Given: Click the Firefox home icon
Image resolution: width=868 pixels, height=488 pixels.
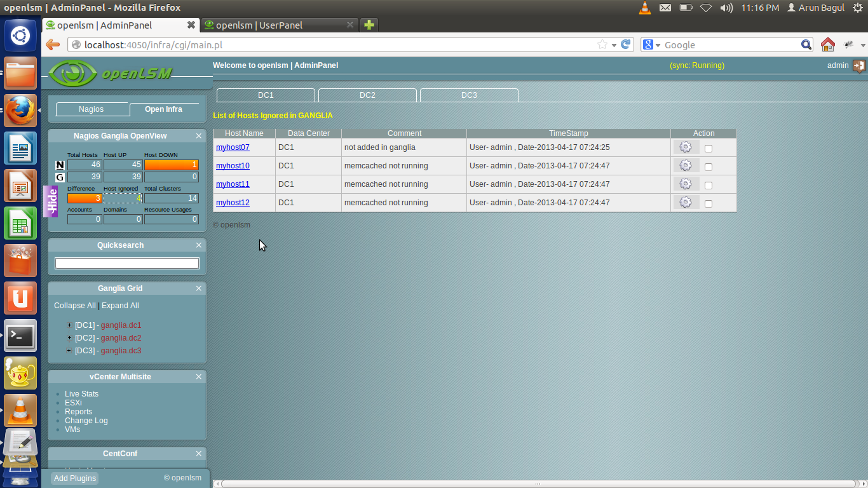Looking at the screenshot, I should point(827,44).
